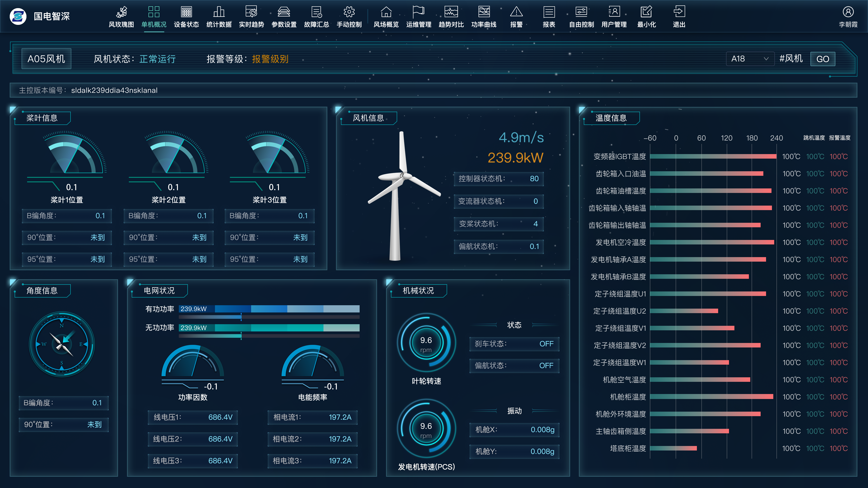868x488 pixels.
Task: Click the 退出 exit icon
Action: click(679, 12)
